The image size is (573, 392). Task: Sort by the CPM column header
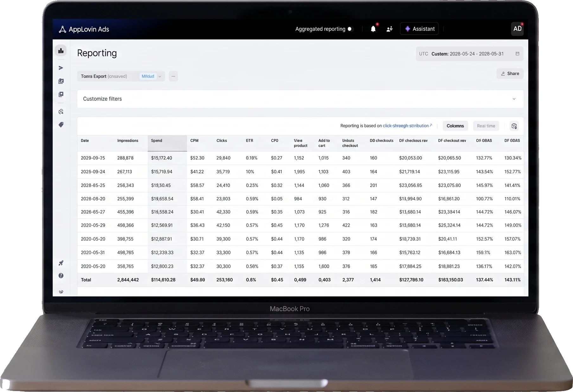[194, 141]
